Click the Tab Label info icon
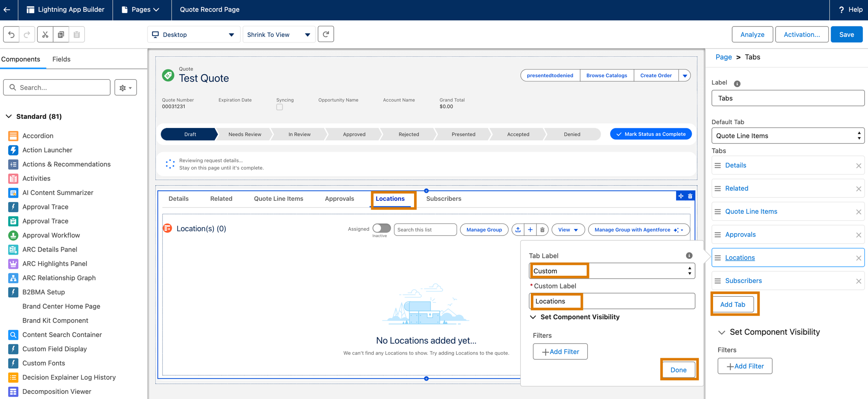This screenshot has height=399, width=868. point(689,255)
